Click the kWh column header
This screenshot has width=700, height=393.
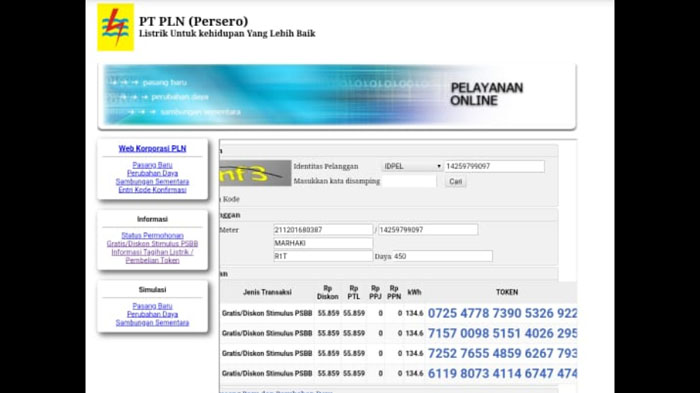414,292
